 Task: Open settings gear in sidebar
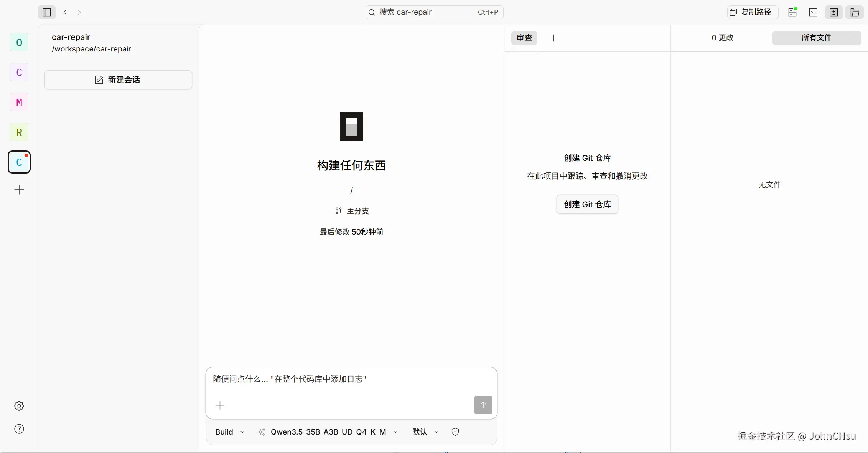pos(19,406)
